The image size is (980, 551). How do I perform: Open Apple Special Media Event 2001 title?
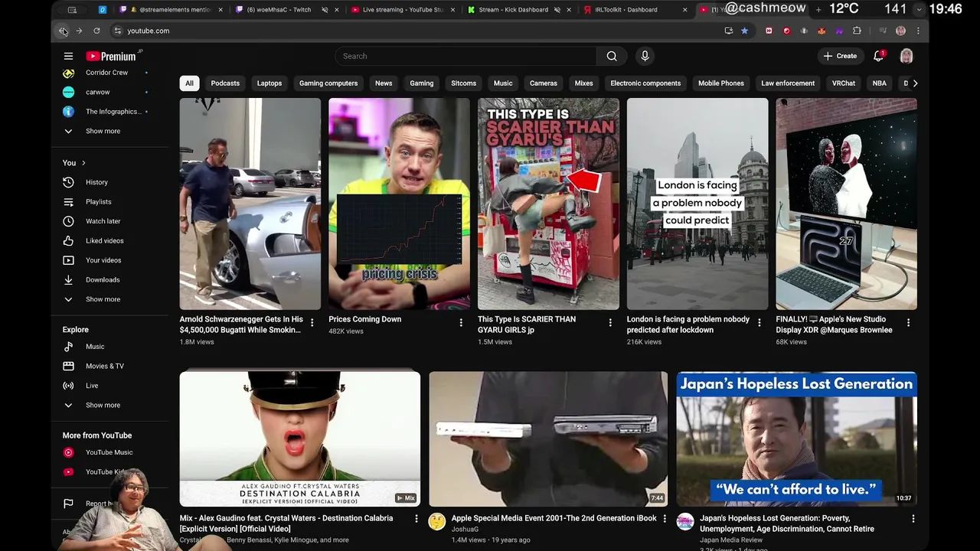pyautogui.click(x=554, y=518)
